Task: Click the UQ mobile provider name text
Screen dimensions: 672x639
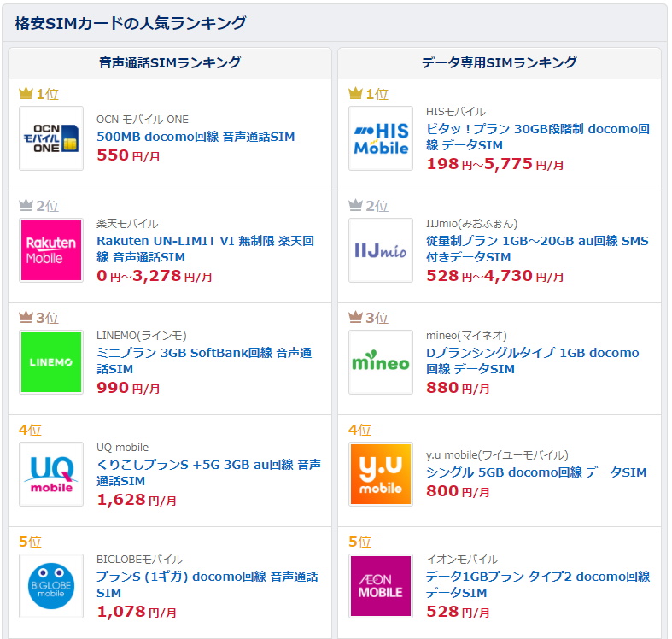Action: [x=123, y=448]
